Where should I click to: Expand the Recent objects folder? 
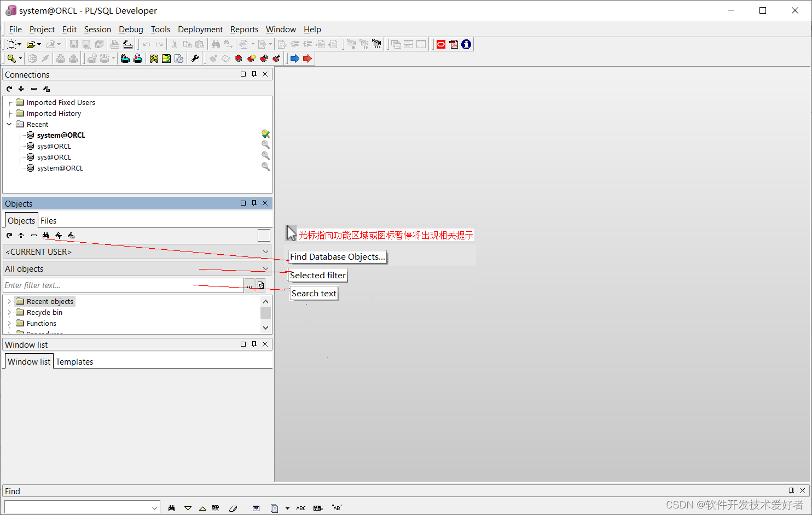coord(9,301)
